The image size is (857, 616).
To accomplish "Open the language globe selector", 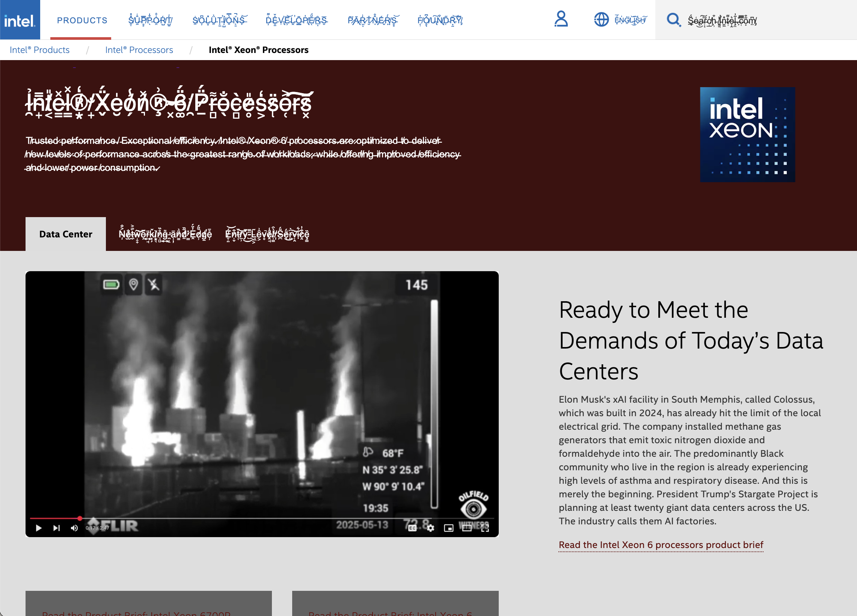I will pos(601,20).
